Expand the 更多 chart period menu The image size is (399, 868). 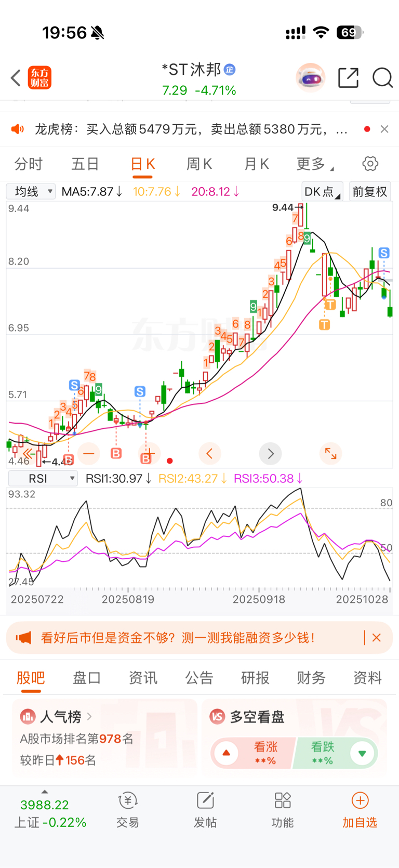coord(315,164)
